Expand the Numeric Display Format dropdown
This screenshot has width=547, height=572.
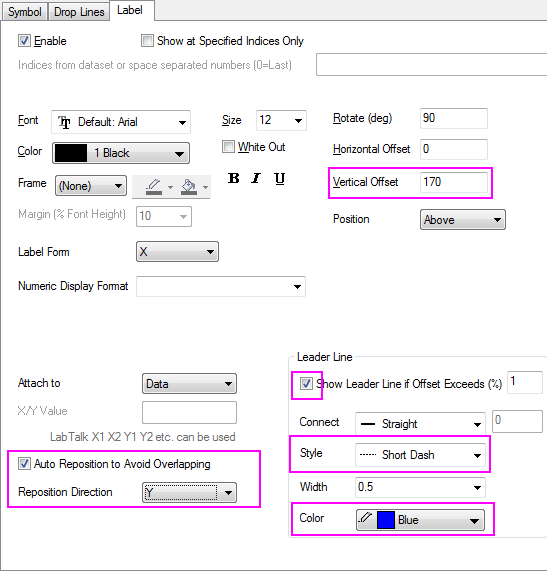coord(221,286)
